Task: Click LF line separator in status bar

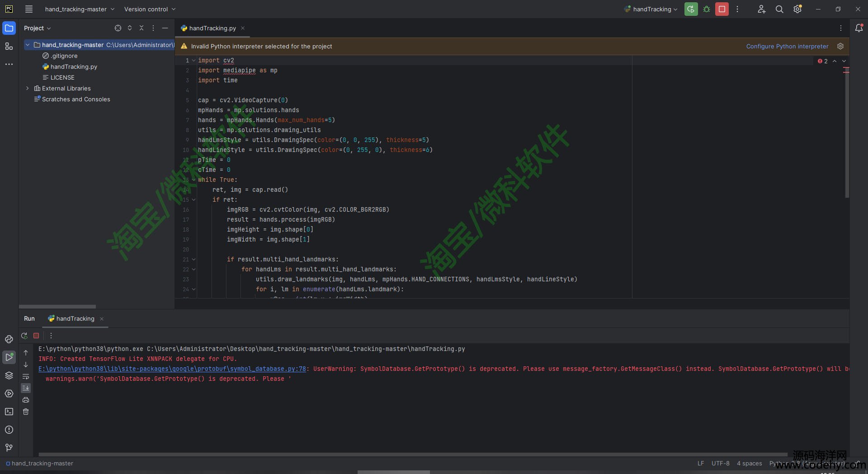Action: click(701, 463)
